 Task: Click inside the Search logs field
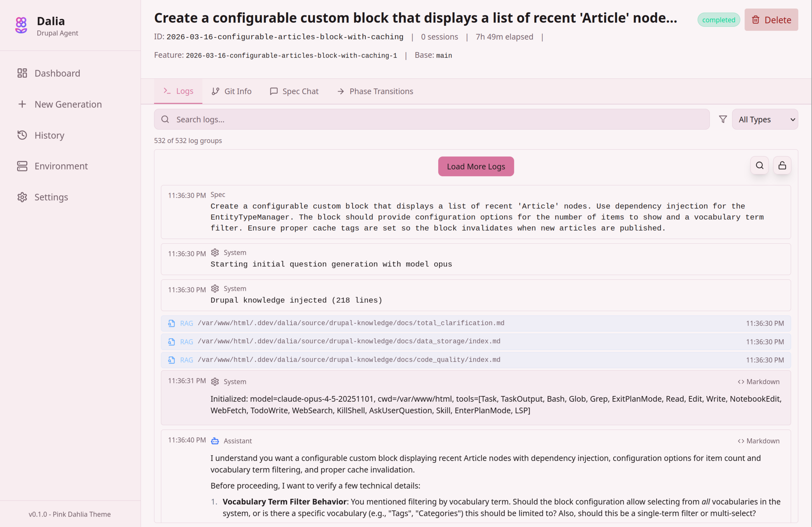375,119
